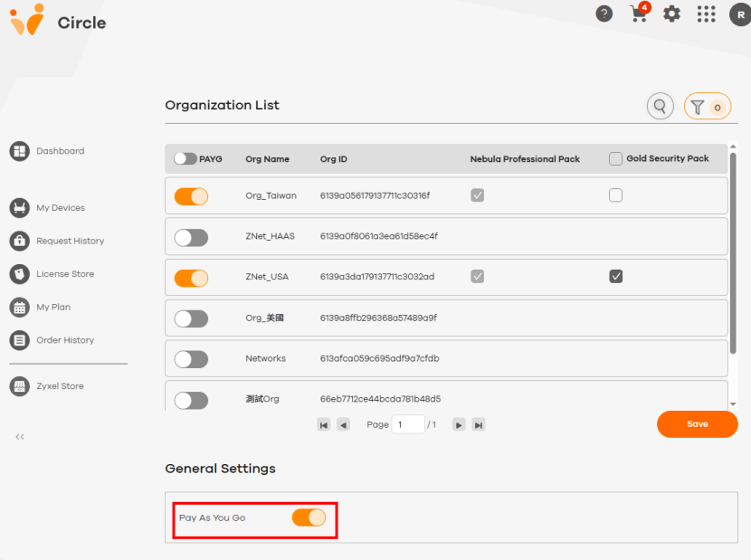
Task: Open the user avatar R menu
Action: click(740, 14)
